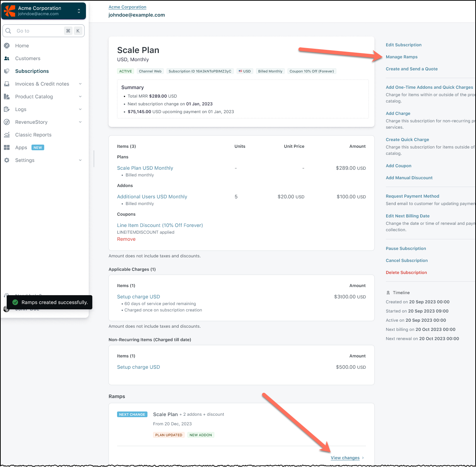Click the search magnifier icon

[x=8, y=31]
